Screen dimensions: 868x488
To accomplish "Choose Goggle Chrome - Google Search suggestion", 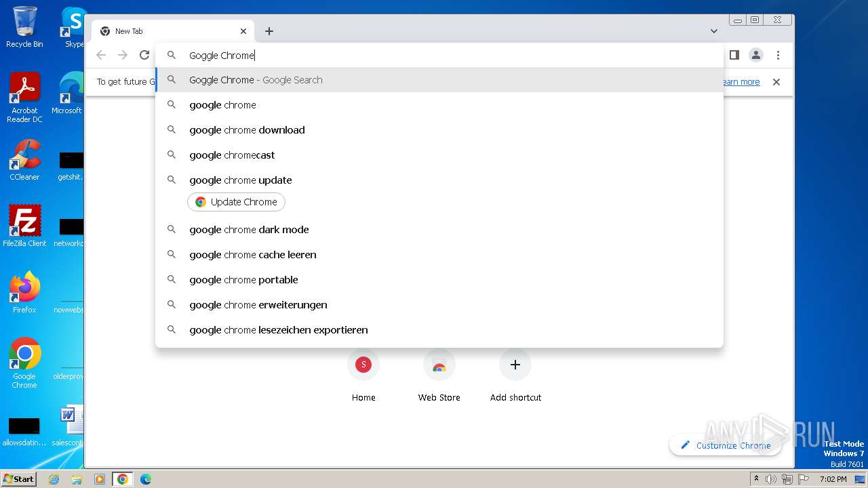I will coord(439,80).
